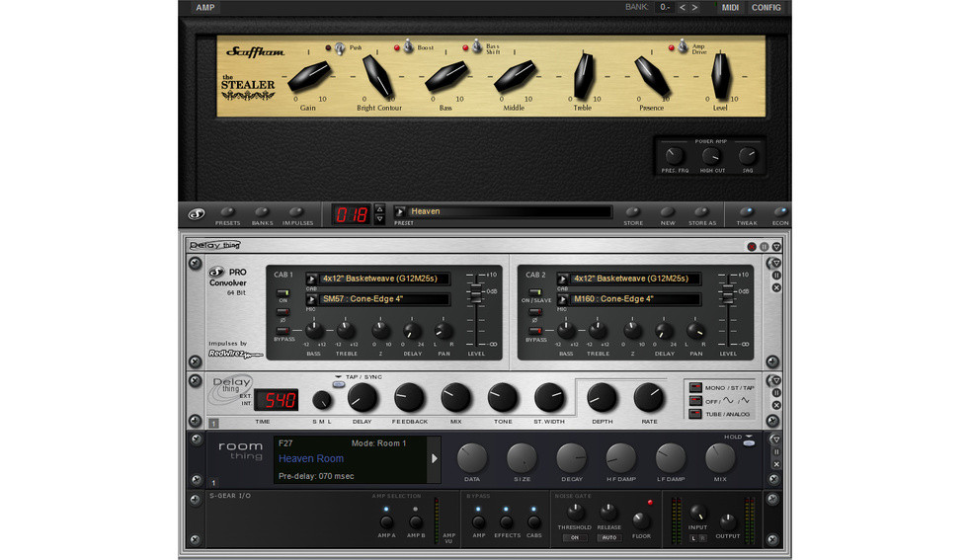Toggle the Tweak button
968x560 pixels.
pos(747,212)
